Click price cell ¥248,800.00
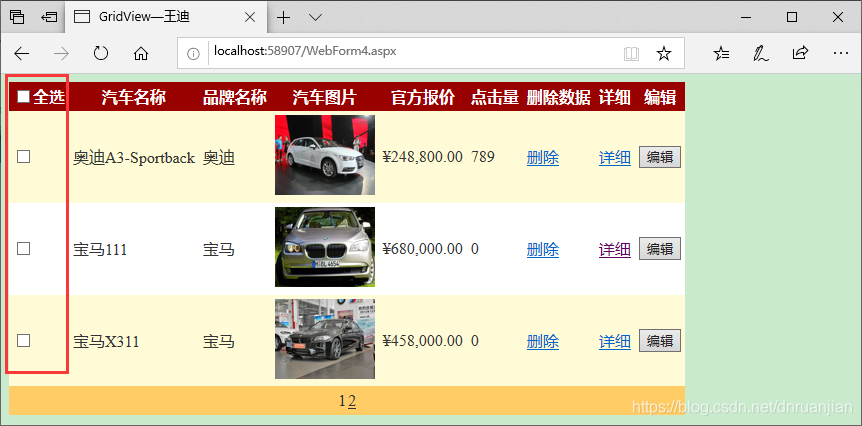The height and width of the screenshot is (426, 862). tap(423, 157)
